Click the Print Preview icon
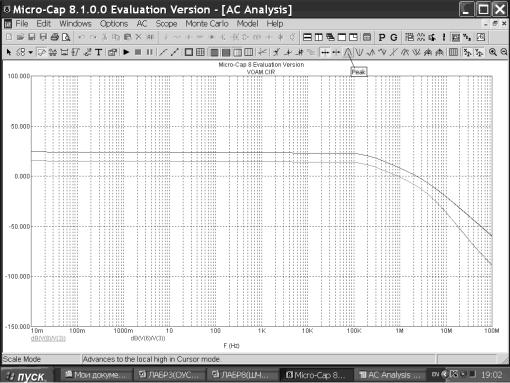 66,37
